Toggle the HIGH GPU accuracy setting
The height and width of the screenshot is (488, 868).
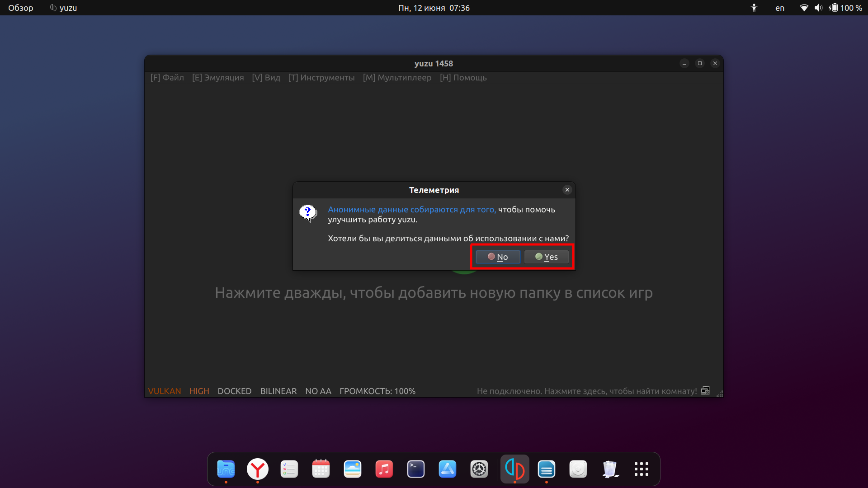(x=199, y=391)
